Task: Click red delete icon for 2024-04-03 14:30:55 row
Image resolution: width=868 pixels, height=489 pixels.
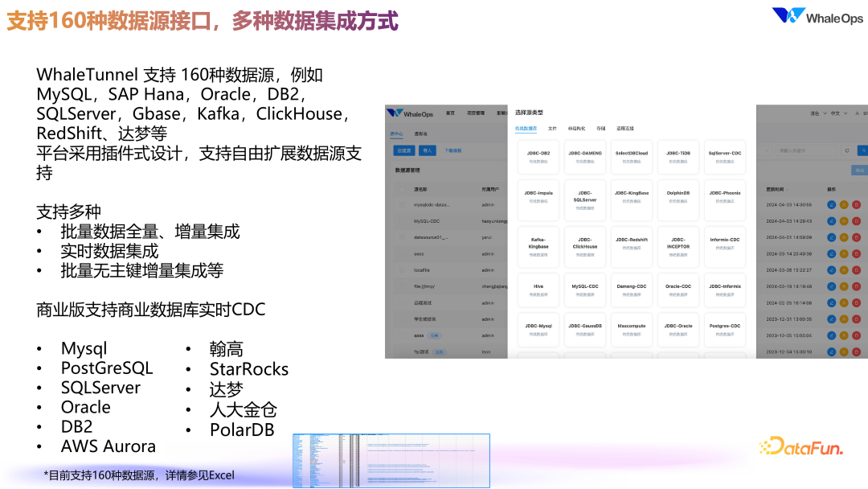Action: point(857,205)
